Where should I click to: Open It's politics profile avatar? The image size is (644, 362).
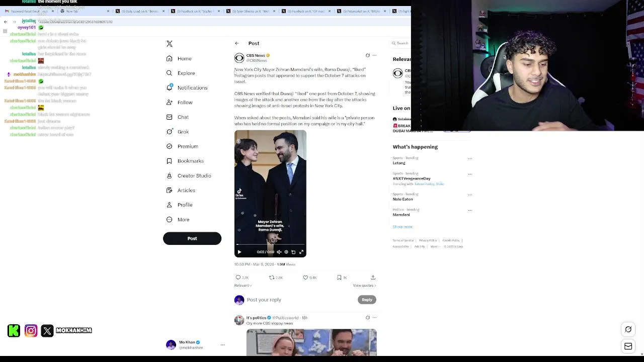(x=239, y=320)
